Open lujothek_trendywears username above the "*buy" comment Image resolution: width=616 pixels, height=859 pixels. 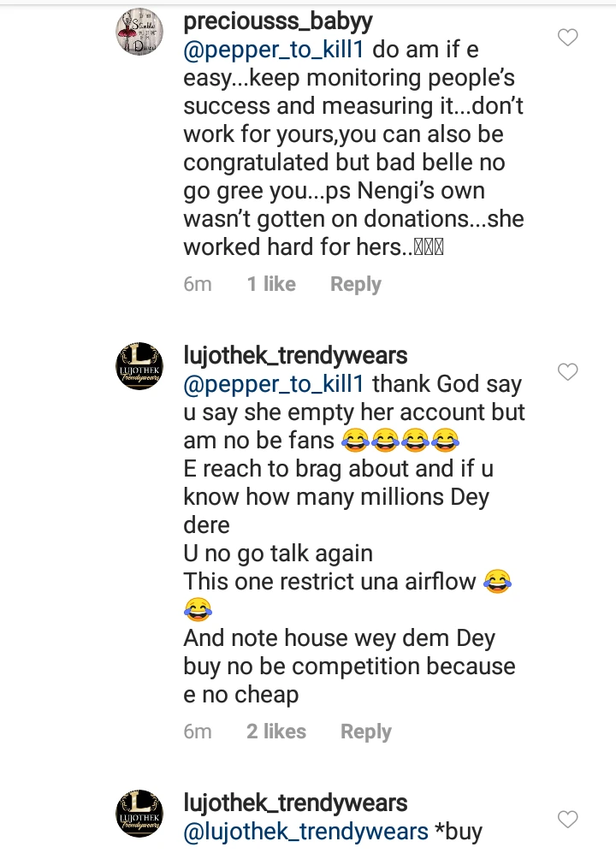point(295,803)
